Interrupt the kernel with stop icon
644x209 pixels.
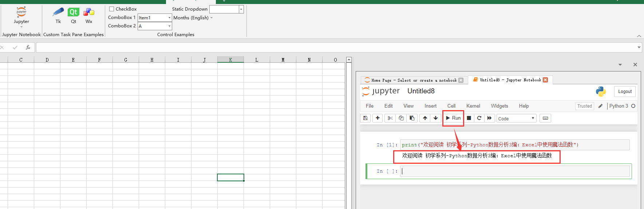[x=469, y=118]
